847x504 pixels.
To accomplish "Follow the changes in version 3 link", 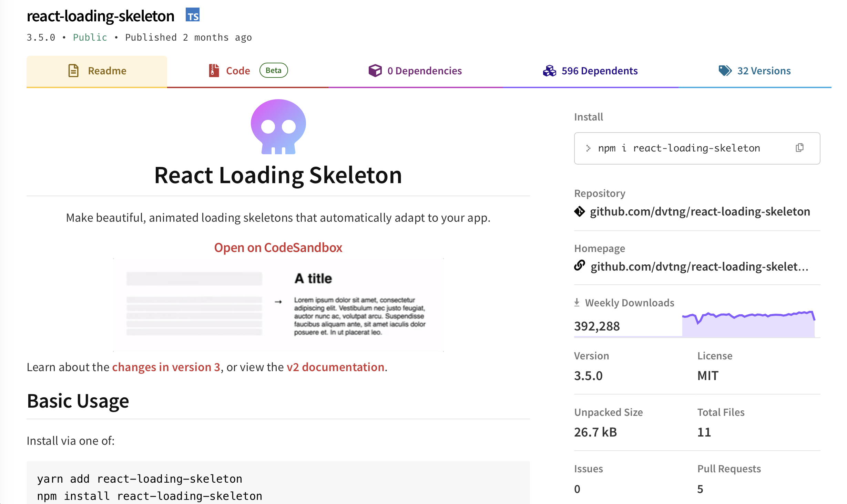I will [166, 367].
